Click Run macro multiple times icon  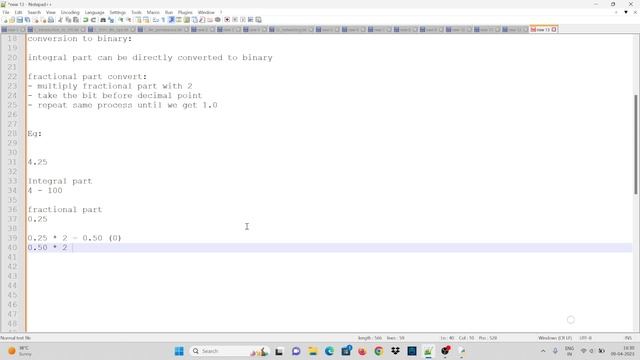pos(251,20)
